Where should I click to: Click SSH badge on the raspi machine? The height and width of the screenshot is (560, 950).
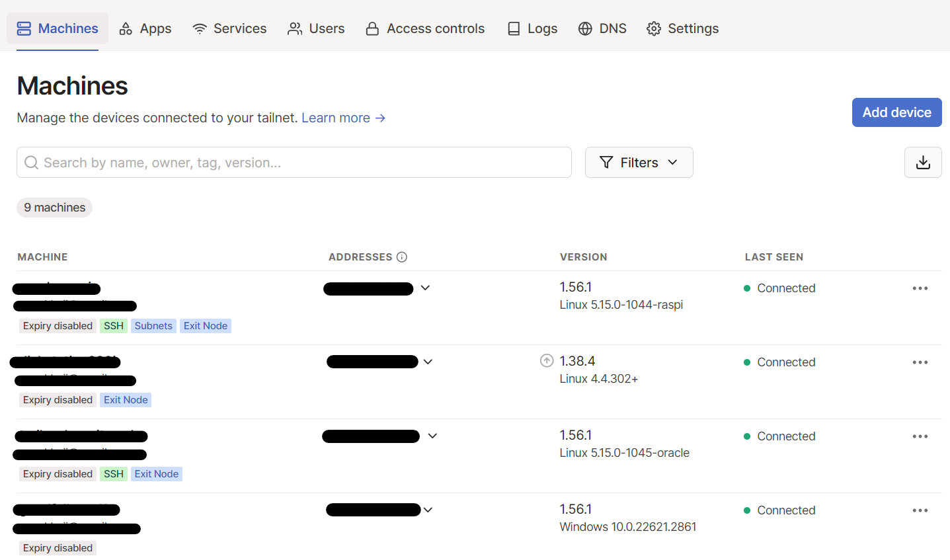click(114, 326)
